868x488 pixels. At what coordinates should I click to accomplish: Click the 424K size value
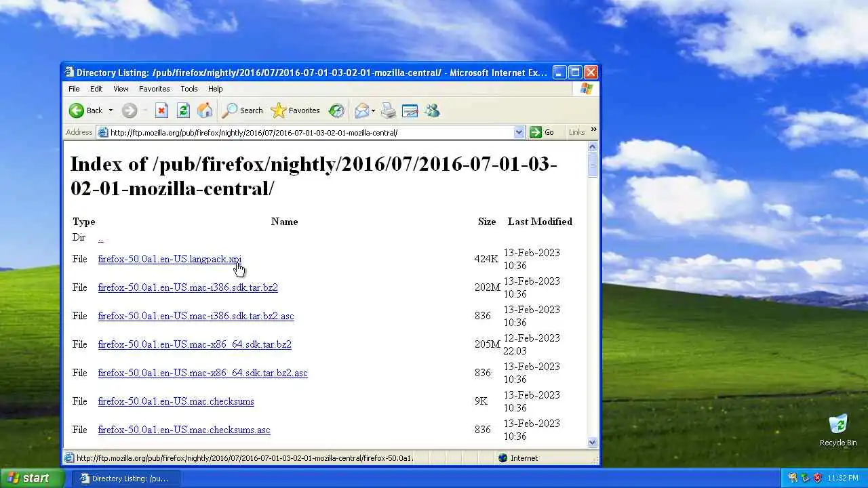pyautogui.click(x=486, y=259)
